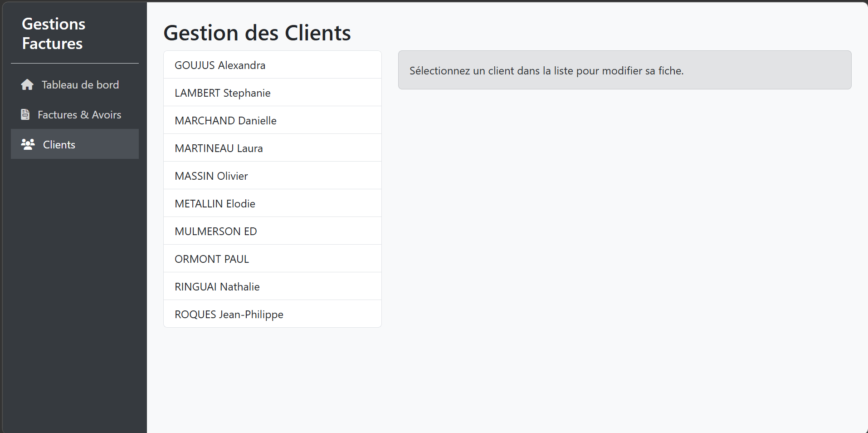Open RINGUAI Nathalie's client record
The width and height of the screenshot is (868, 433).
point(217,287)
